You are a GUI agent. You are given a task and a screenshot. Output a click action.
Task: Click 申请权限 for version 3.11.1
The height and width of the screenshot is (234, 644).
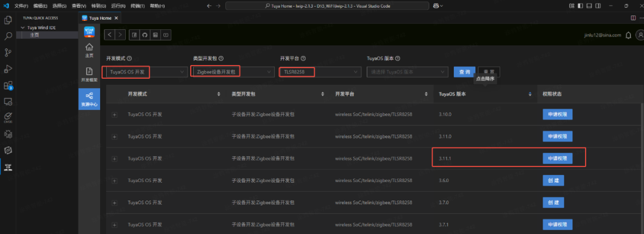click(558, 158)
